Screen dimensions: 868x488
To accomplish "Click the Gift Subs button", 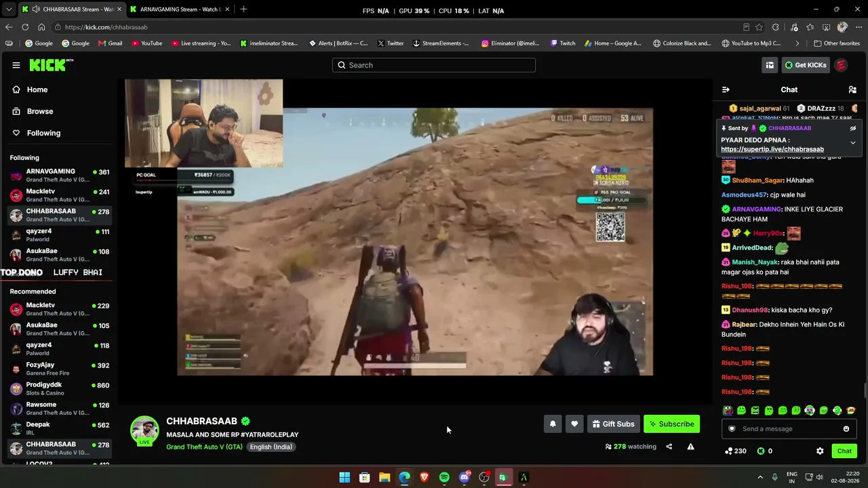I will 613,424.
